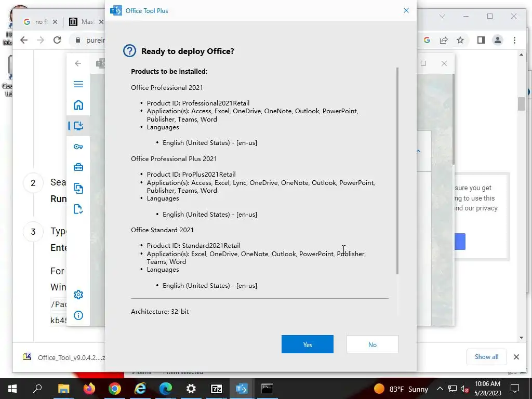Viewport: 532px width, 399px height.
Task: Switch to Chrome in taskbar
Action: 115,389
